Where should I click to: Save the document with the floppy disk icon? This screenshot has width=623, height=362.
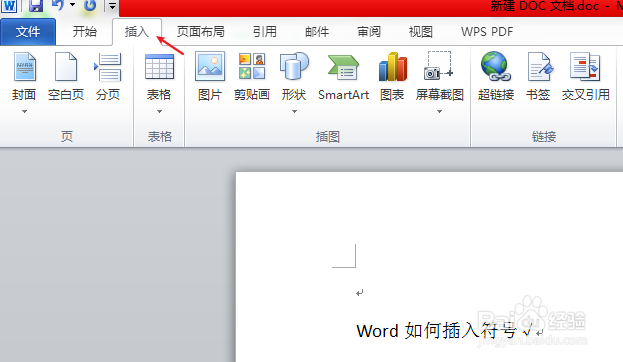pyautogui.click(x=36, y=5)
